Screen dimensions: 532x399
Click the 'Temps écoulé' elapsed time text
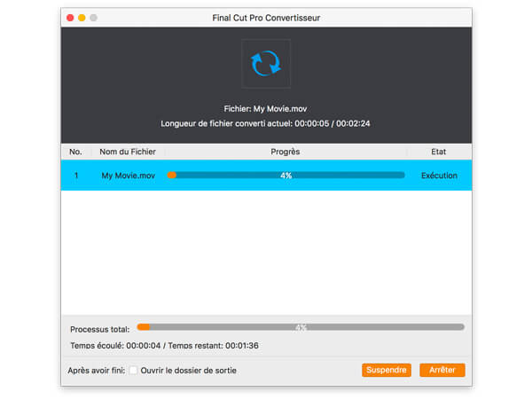pos(115,346)
